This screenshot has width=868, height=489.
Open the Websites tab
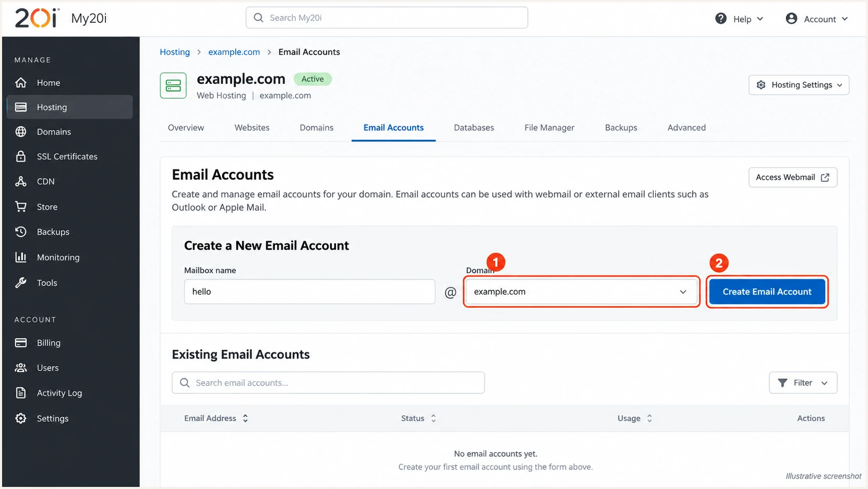point(252,128)
